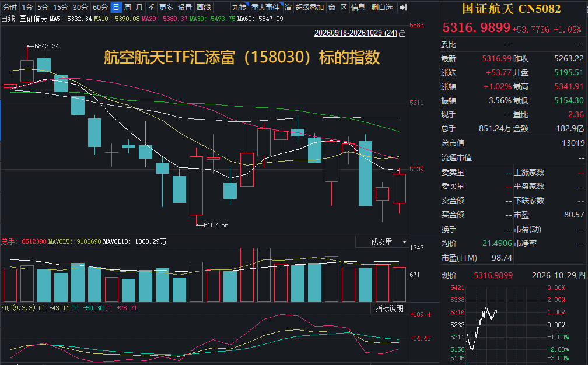588x365 pixels.
Task: Open the 更多 more periods menu
Action: tap(166, 8)
